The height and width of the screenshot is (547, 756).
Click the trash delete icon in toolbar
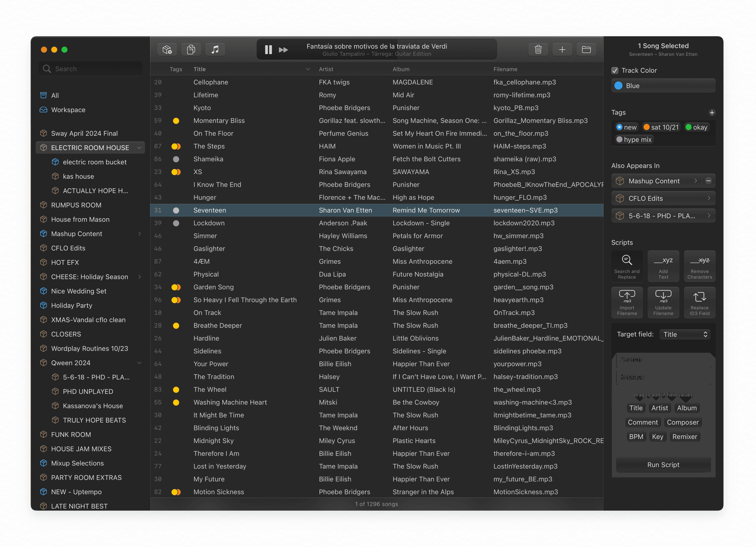[x=538, y=50]
